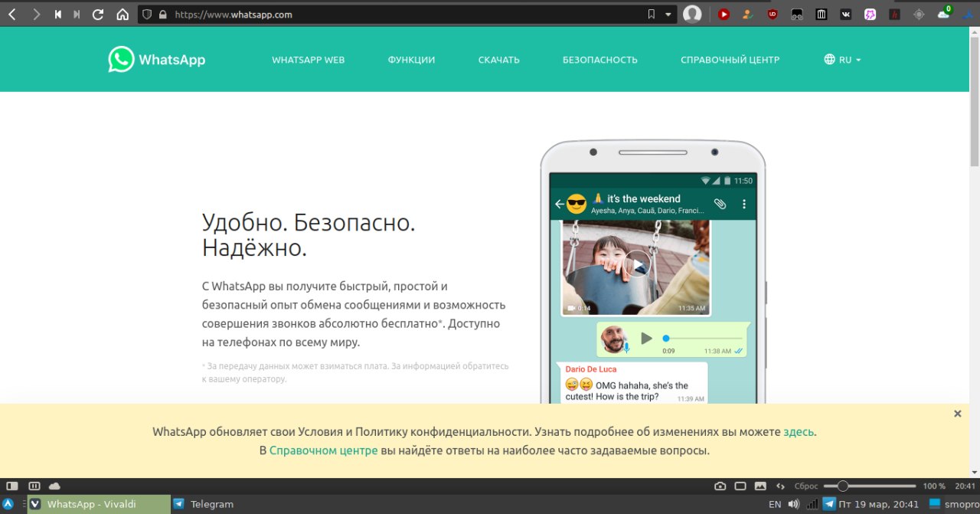
Task: Open the 'Справочном центре' banner link
Action: (323, 450)
